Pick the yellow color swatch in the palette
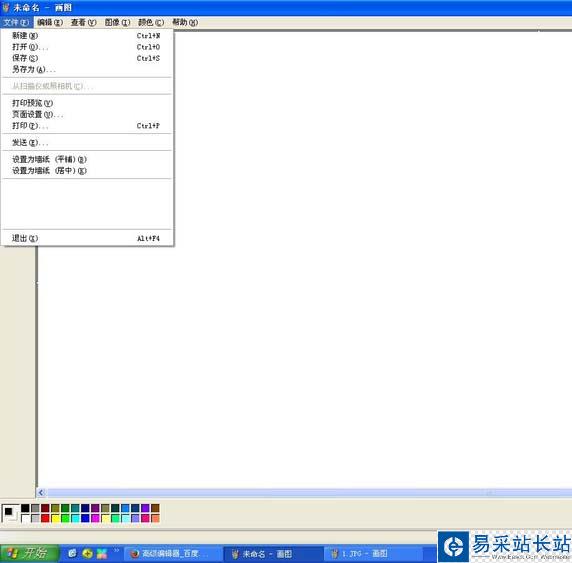The width and height of the screenshot is (572, 563). (55, 518)
